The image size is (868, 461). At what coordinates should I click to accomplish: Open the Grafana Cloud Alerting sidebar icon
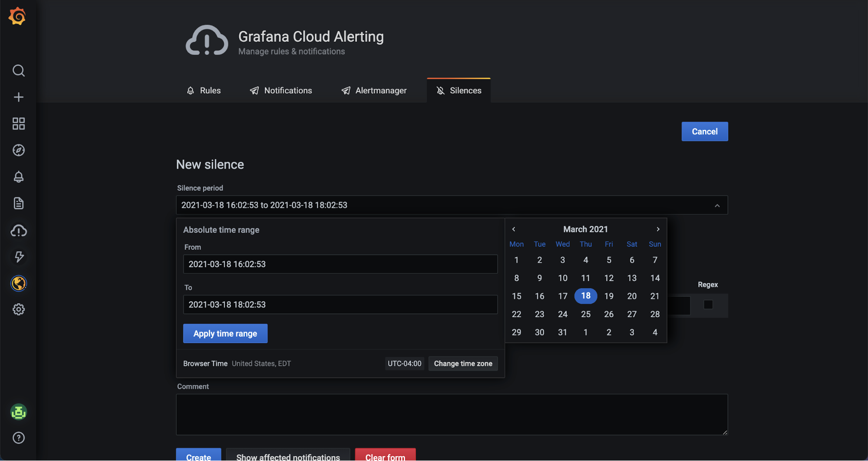pyautogui.click(x=18, y=231)
